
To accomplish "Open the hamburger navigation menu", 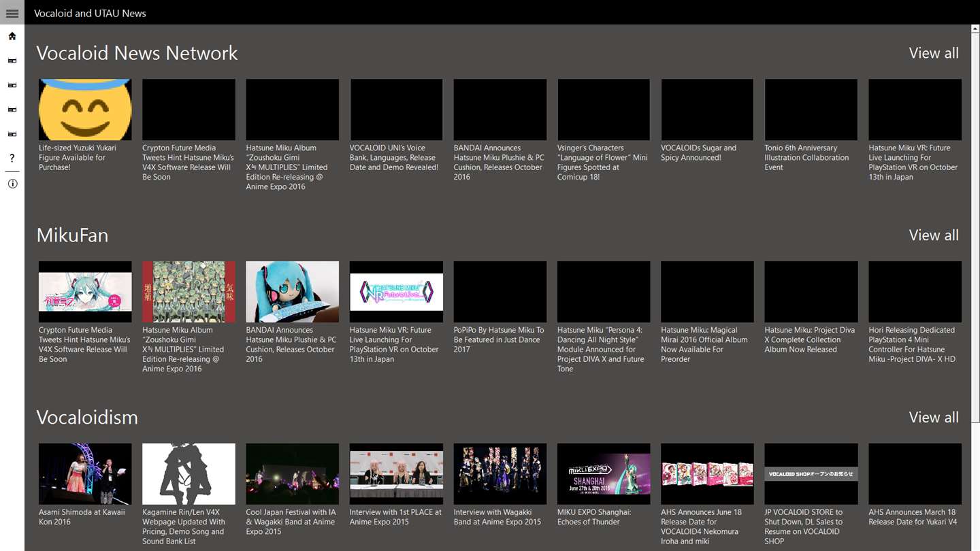I will (12, 13).
